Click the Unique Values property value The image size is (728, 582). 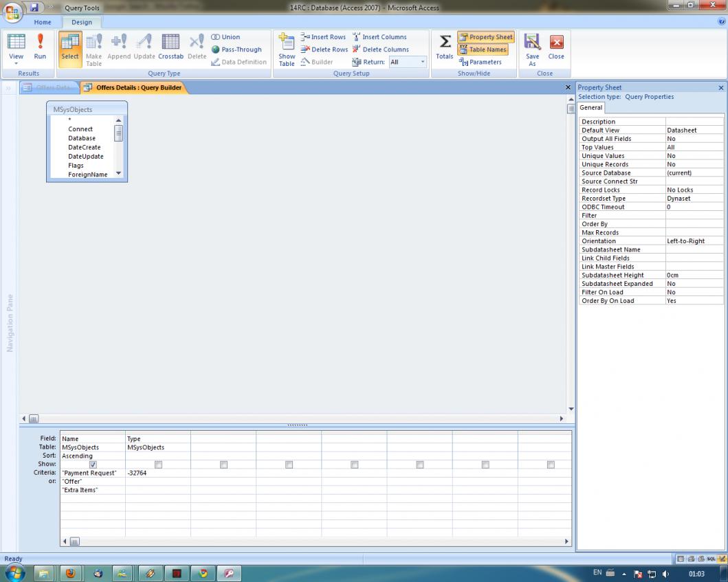[x=694, y=156]
